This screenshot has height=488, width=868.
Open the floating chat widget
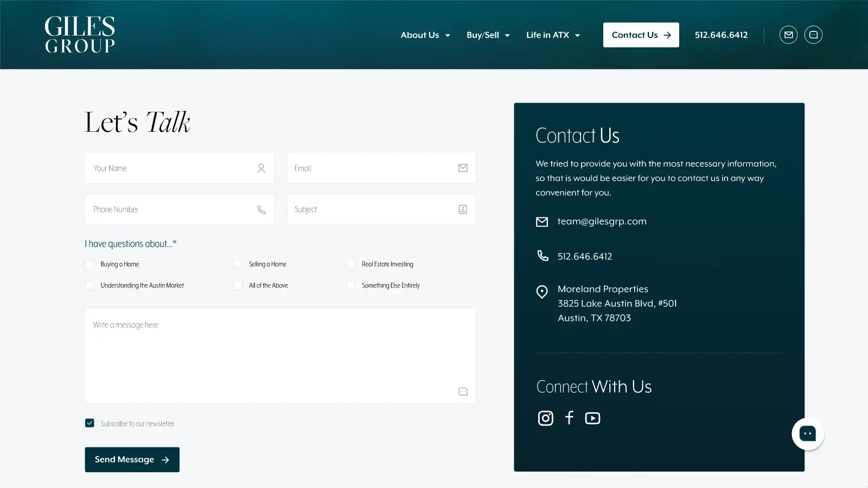tap(808, 434)
